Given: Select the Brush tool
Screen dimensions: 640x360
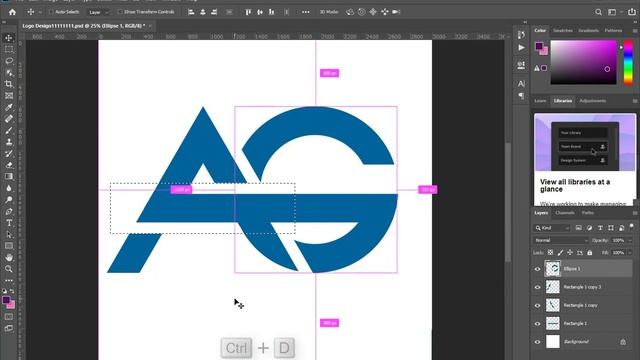Looking at the screenshot, I should (9, 131).
